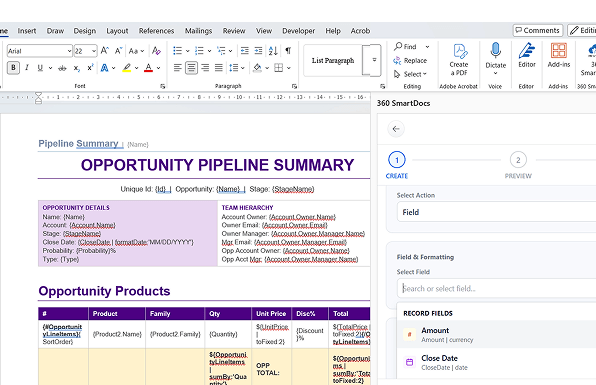Decrease font size with Shrink Font icon
This screenshot has height=385, width=596.
[118, 51]
